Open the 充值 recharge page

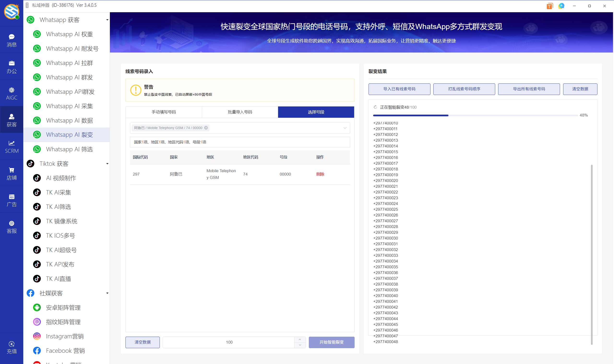(12, 346)
